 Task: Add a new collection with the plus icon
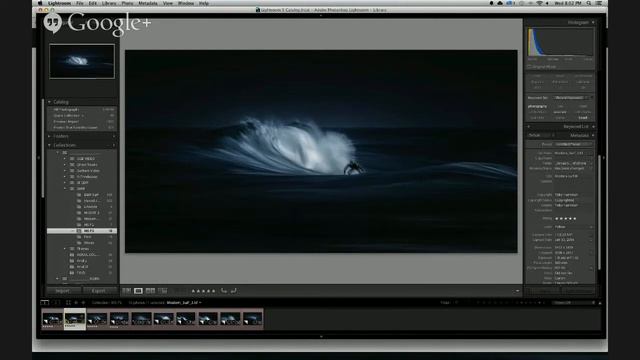(x=114, y=145)
